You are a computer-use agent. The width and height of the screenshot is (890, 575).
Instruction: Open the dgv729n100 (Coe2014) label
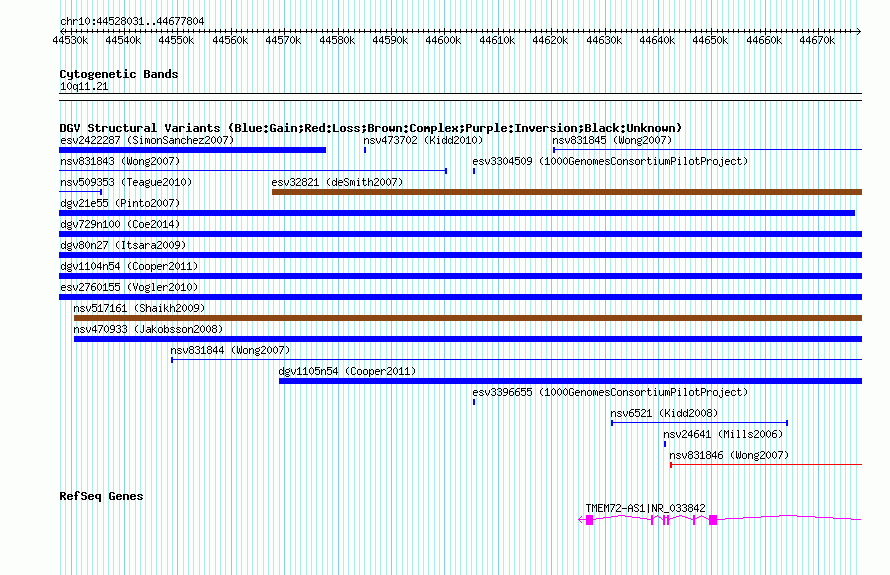pos(120,224)
